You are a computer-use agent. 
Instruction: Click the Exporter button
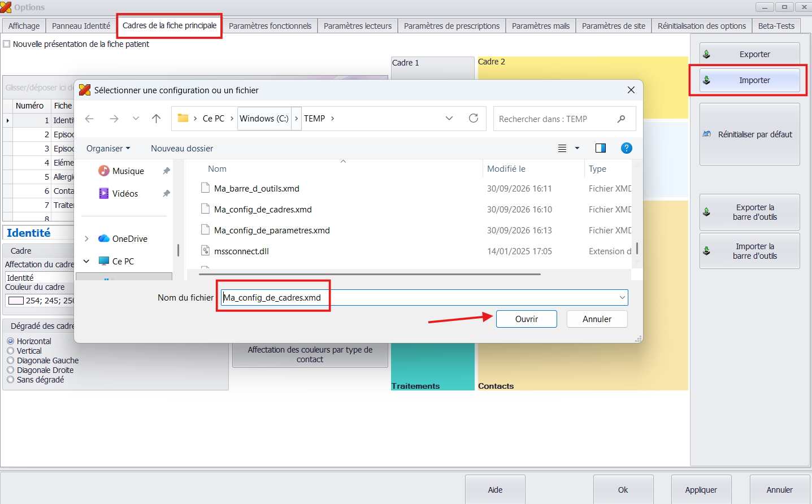coord(750,54)
